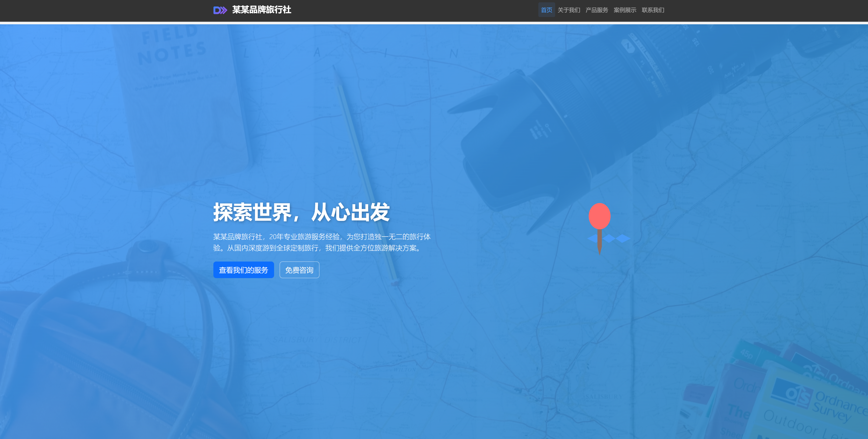Select the highlighted 首页 navigation item
868x439 pixels.
tap(547, 10)
